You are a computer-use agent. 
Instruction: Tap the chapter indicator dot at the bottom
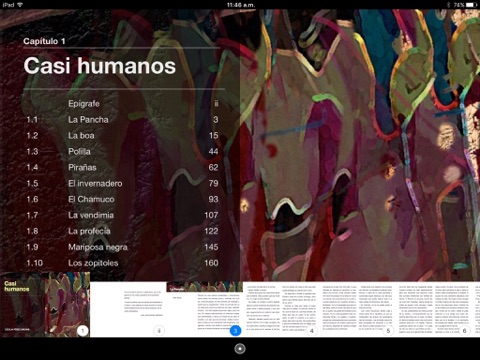240,349
